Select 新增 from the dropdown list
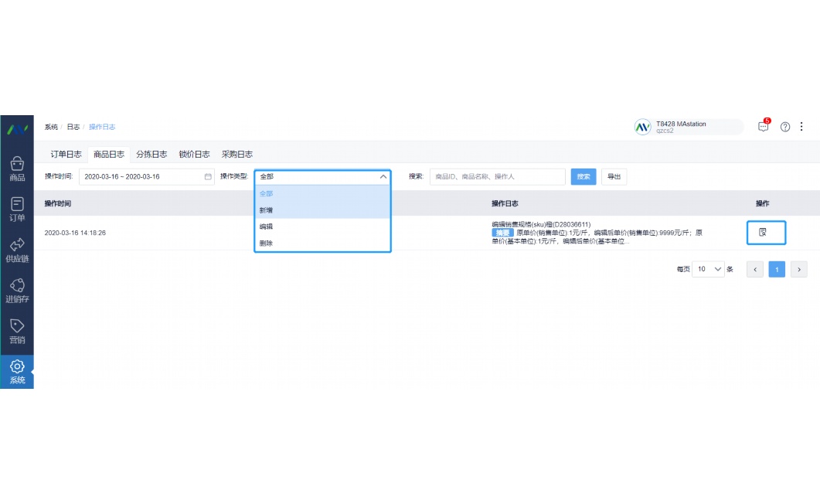Image resolution: width=820 pixels, height=504 pixels. (x=266, y=210)
